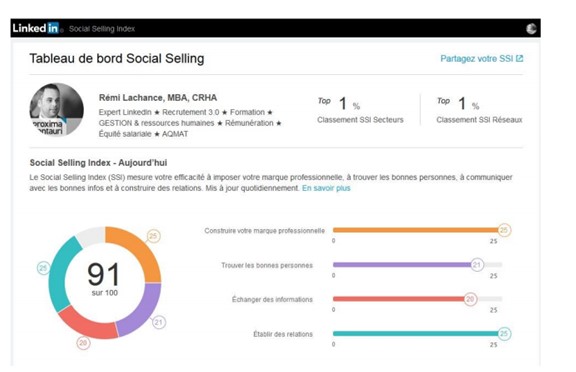Click the Trouver les bonnes personnes bar

tap(418, 265)
